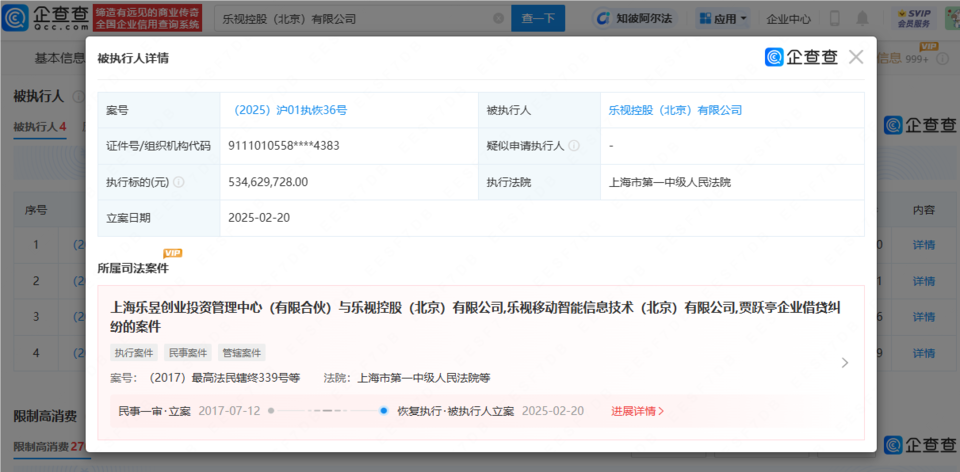Click the 查一下 search button

tap(538, 18)
